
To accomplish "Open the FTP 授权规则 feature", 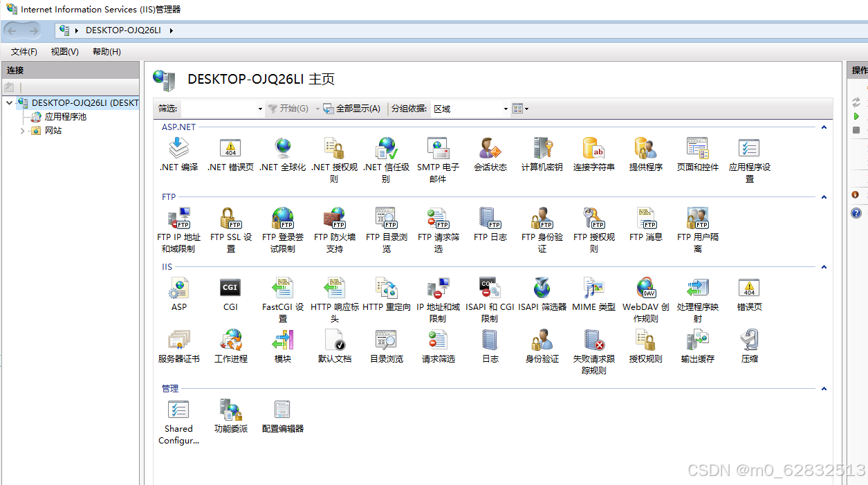I will tap(593, 230).
